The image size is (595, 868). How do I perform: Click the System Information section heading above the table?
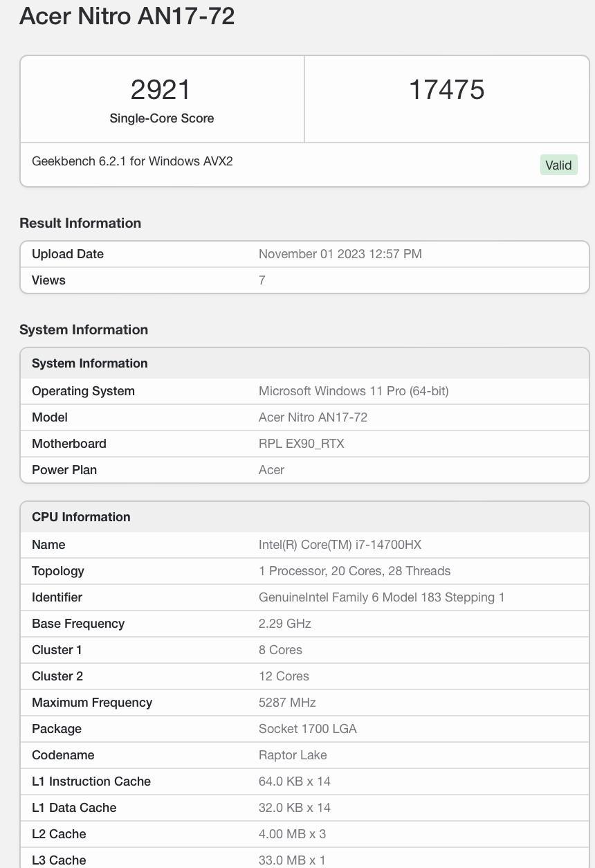click(84, 329)
